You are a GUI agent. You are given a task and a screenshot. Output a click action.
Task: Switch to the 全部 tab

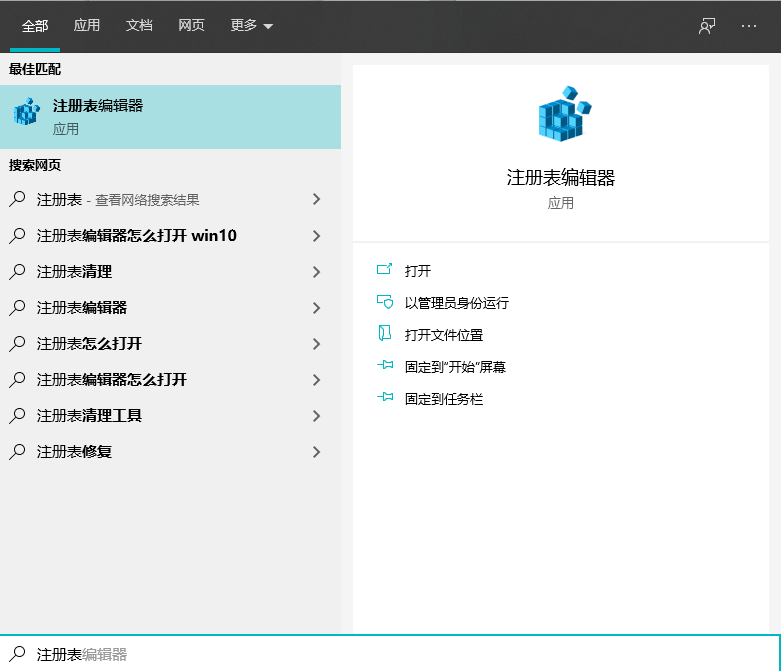click(35, 26)
